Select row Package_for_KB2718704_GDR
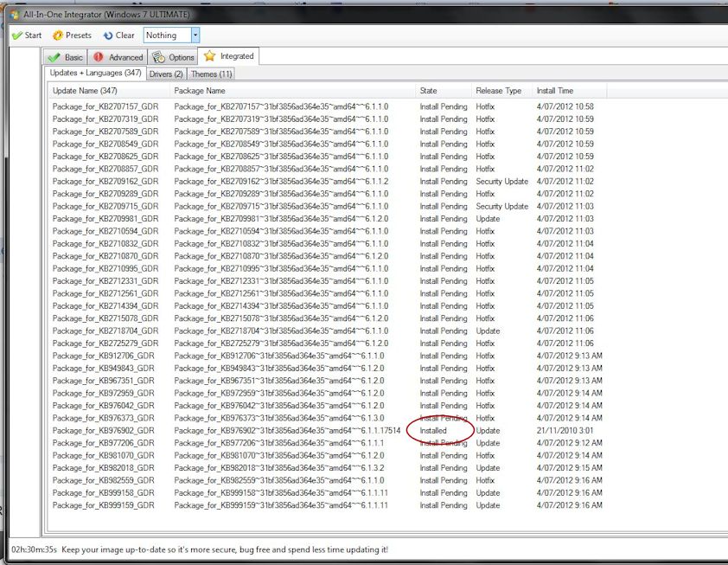 (x=328, y=331)
